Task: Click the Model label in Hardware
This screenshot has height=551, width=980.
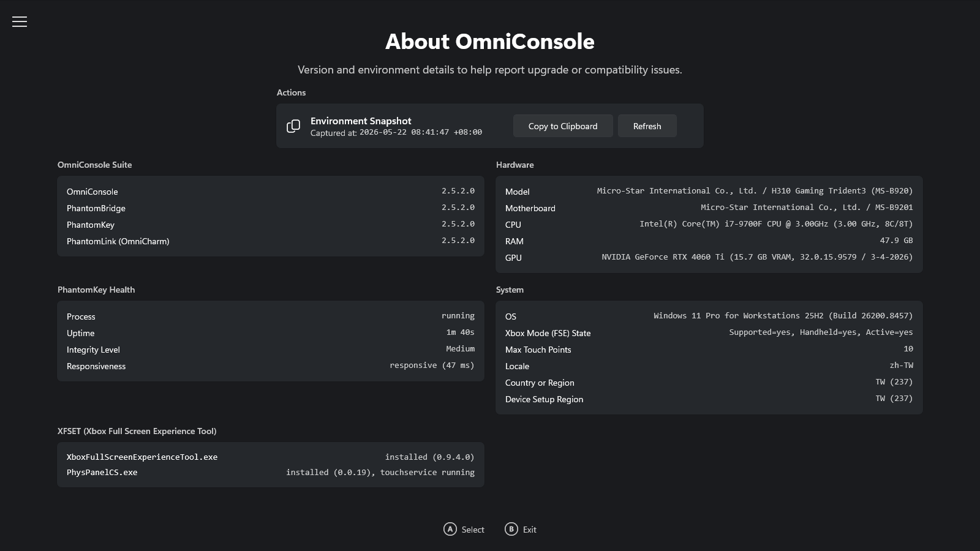Action: pyautogui.click(x=518, y=192)
